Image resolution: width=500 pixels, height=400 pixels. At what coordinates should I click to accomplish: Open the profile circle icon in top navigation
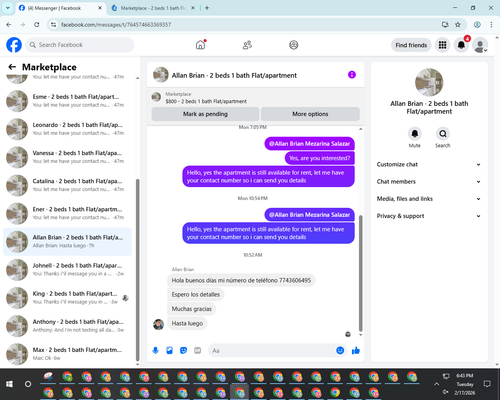pos(293,45)
